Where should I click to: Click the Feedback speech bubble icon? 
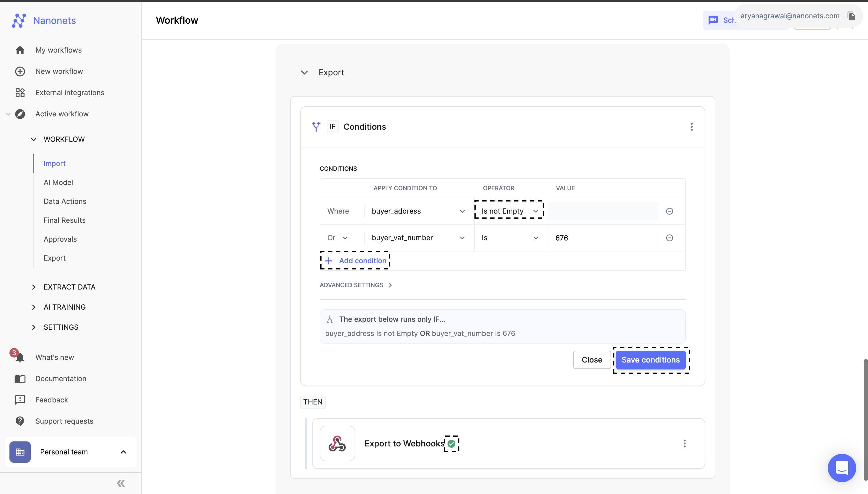coord(20,400)
